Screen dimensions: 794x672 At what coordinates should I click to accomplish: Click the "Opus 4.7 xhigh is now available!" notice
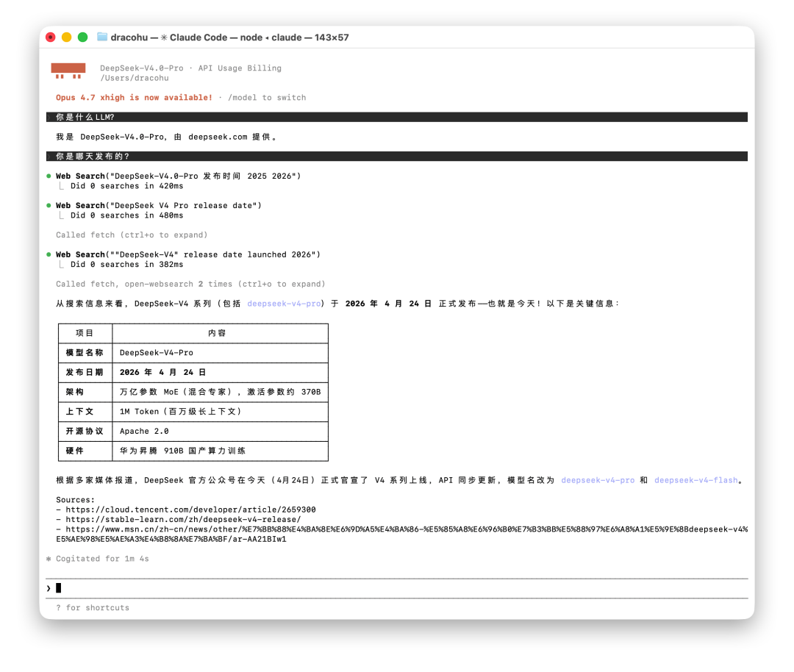point(134,98)
